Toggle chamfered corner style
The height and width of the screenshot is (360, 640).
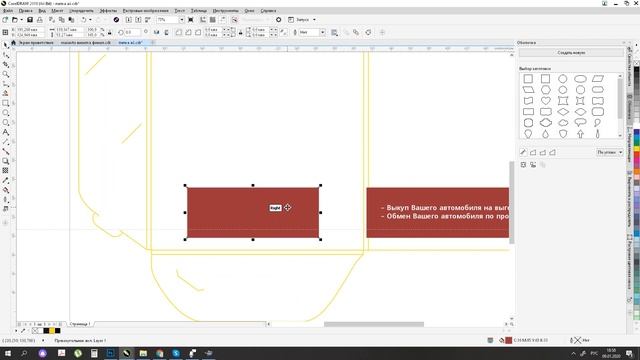tap(198, 32)
